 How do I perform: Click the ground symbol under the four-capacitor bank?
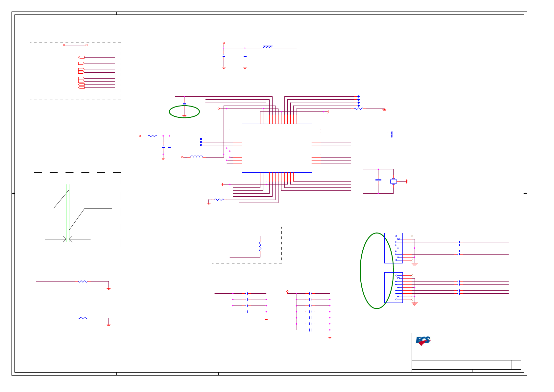[266, 319]
